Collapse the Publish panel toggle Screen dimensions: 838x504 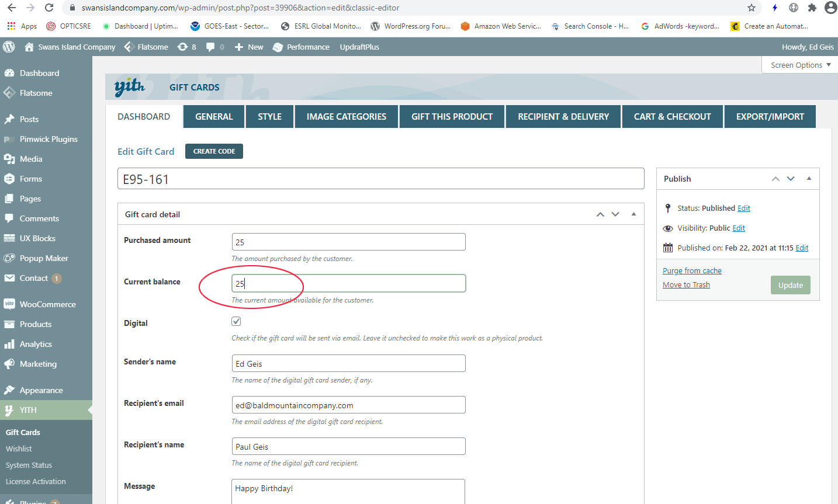809,179
